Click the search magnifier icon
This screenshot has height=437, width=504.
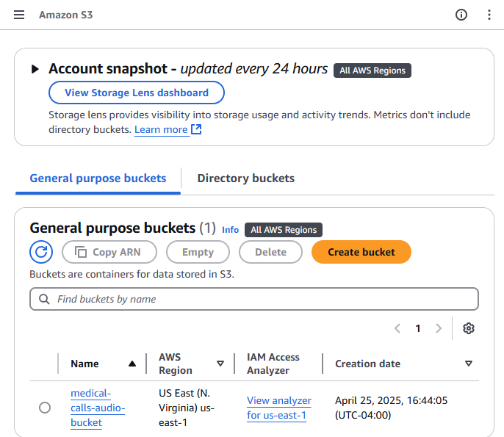pyautogui.click(x=44, y=299)
